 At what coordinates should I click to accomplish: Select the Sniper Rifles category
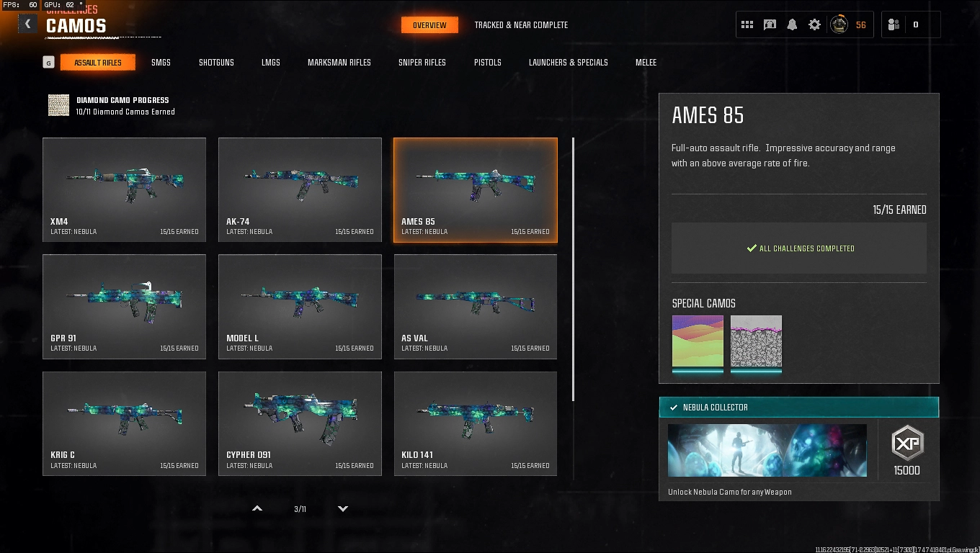422,63
